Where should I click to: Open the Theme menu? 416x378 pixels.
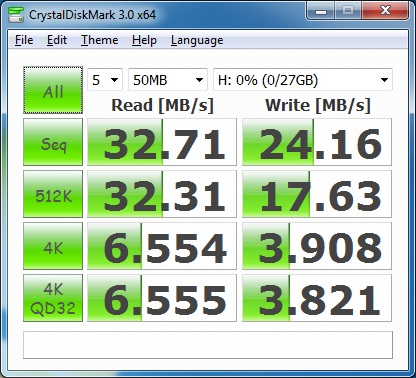[100, 40]
